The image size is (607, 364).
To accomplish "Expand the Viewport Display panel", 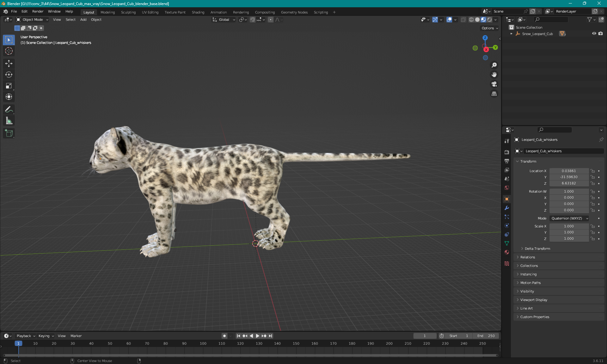I will click(x=534, y=300).
